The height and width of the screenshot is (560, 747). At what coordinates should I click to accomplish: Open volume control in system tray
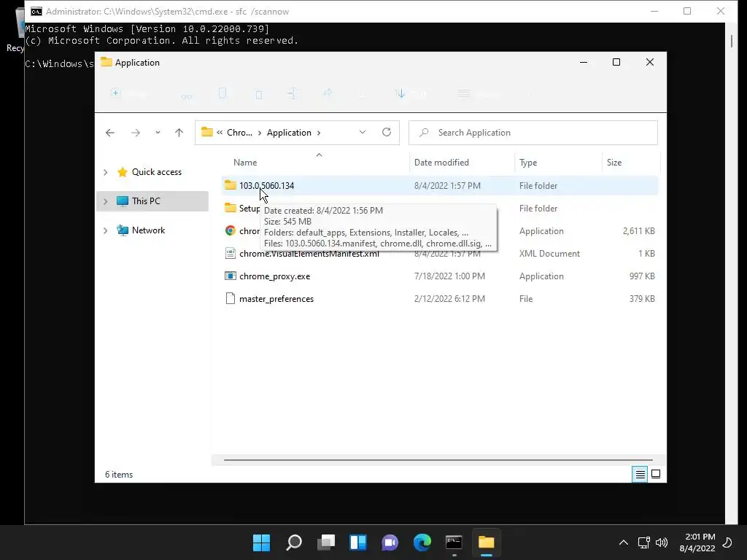662,542
